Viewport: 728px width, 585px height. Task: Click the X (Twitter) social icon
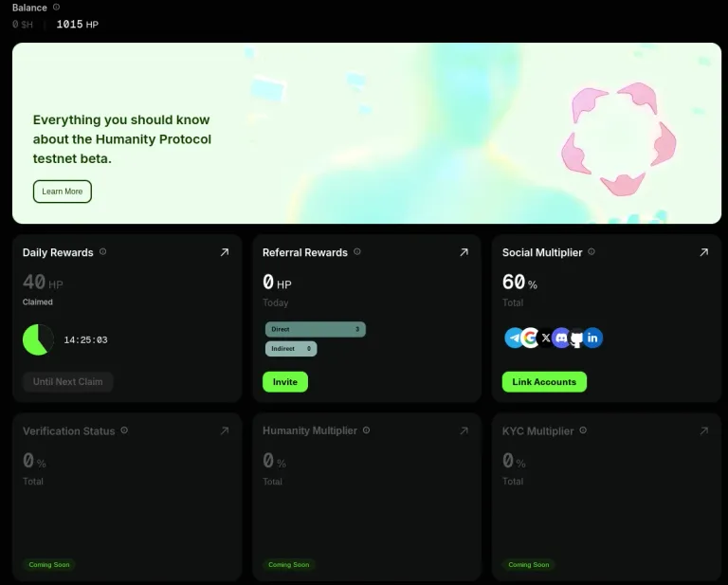pyautogui.click(x=546, y=338)
